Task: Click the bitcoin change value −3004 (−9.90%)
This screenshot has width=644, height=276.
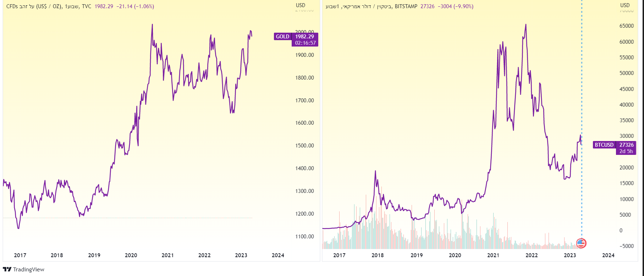Action: click(x=456, y=6)
